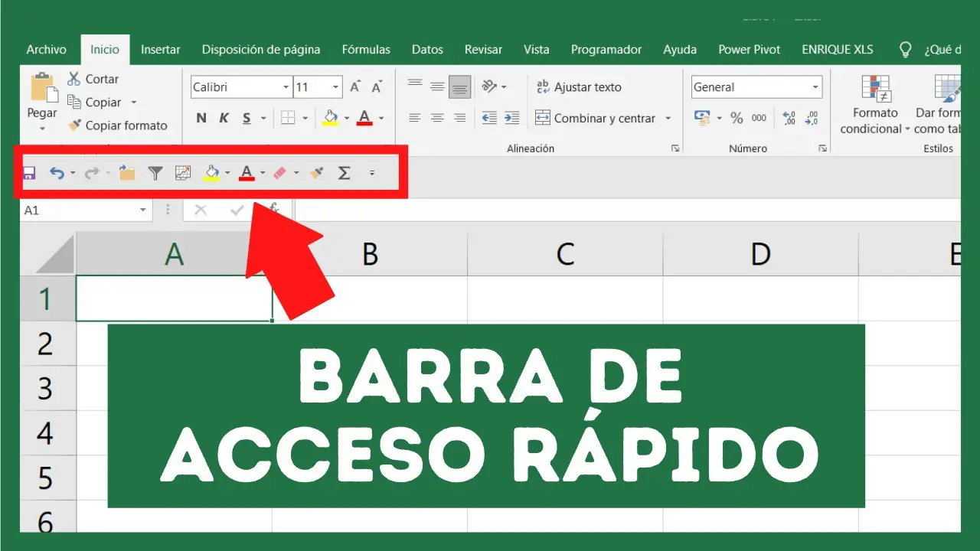Switch to the Disposición de página tab
This screenshot has width=980, height=551.
pos(261,50)
